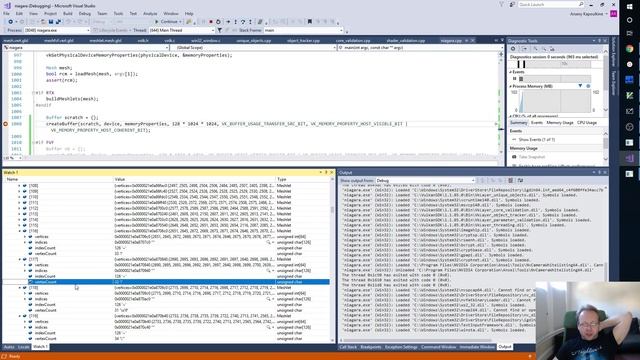This screenshot has width=640, height=360.
Task: Click the Name column header in Watch
Action: point(58,179)
